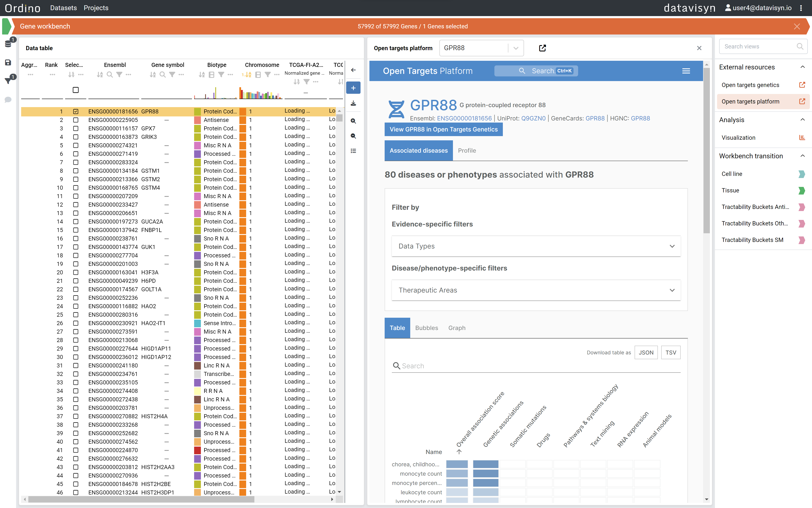
Task: Open Open targets genetics view
Action: pos(763,85)
